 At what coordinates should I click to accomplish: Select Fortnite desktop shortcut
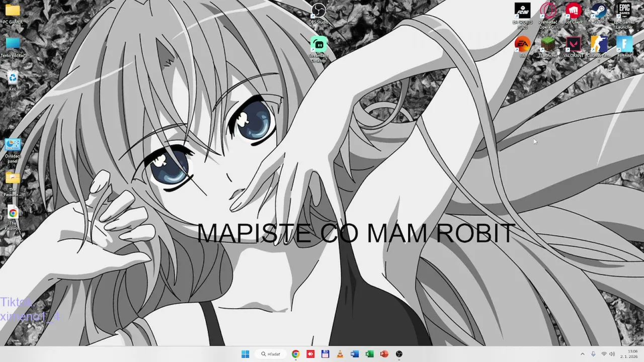(624, 47)
